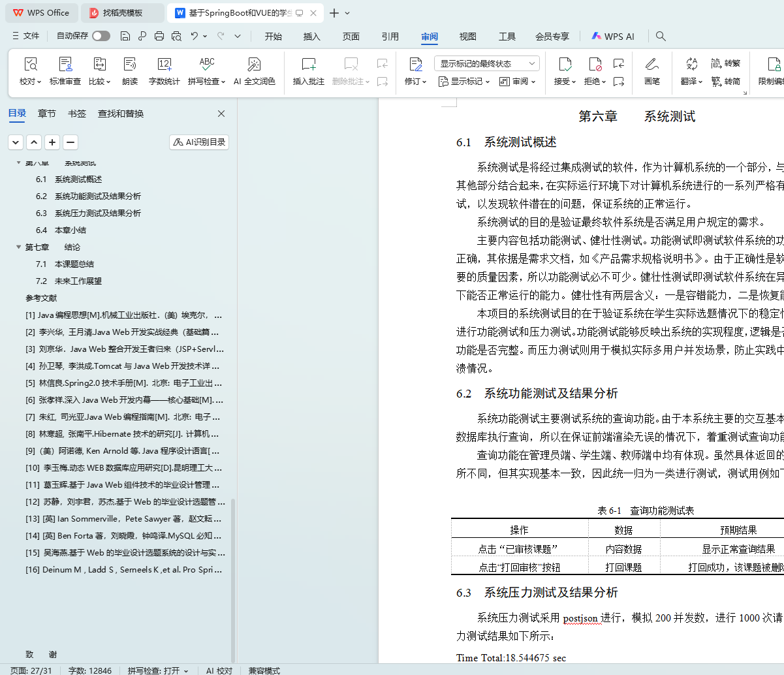Image resolution: width=784 pixels, height=675 pixels.
Task: Click the WPS AI button
Action: [612, 37]
